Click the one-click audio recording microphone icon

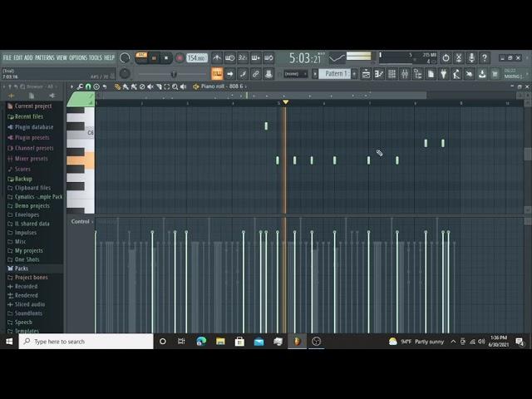click(x=471, y=58)
